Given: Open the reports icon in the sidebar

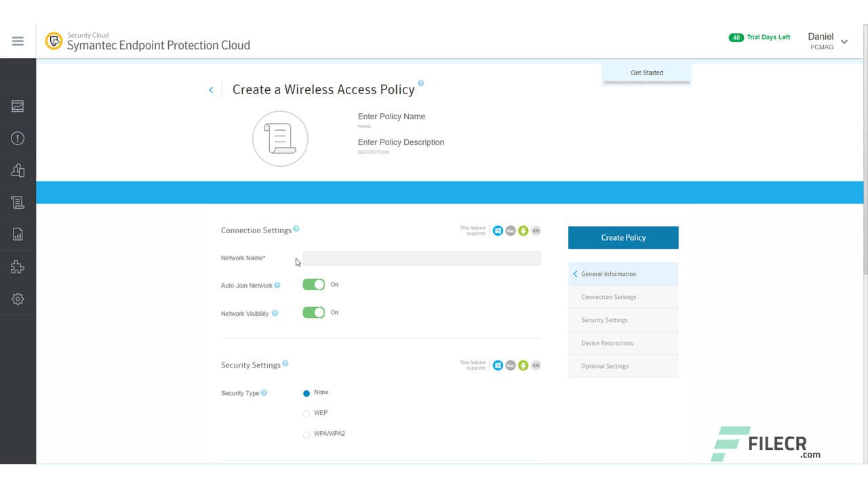Looking at the screenshot, I should coord(18,233).
